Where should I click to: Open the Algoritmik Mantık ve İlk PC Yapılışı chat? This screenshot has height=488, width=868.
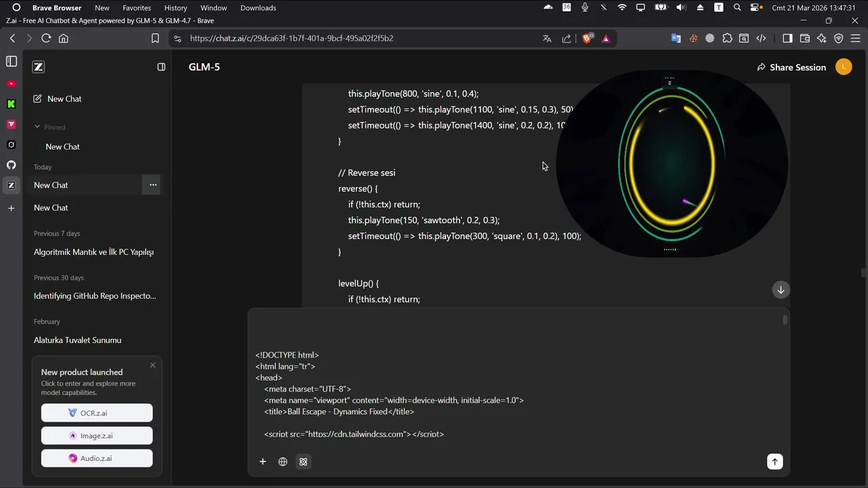click(x=95, y=252)
